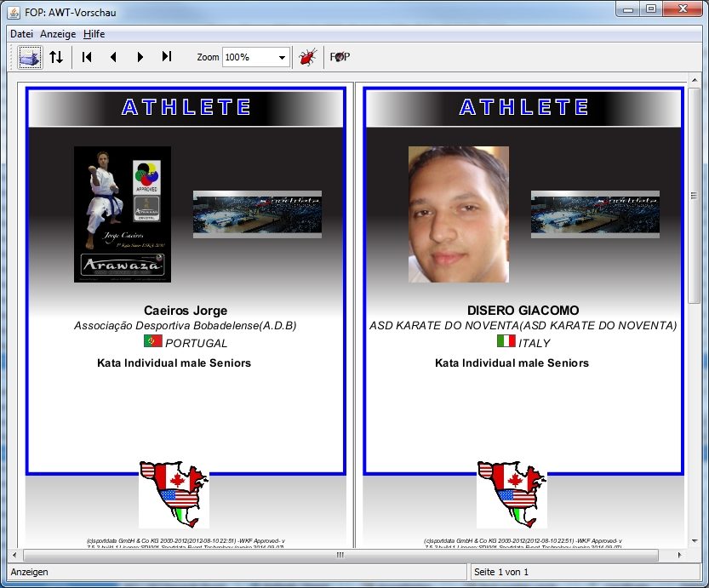Click the red bug debug icon
This screenshot has height=588, width=709.
coord(308,57)
